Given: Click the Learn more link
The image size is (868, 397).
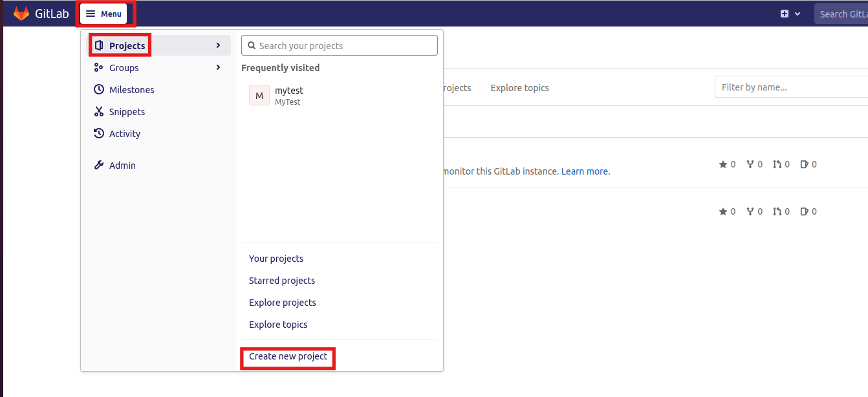Looking at the screenshot, I should 585,171.
